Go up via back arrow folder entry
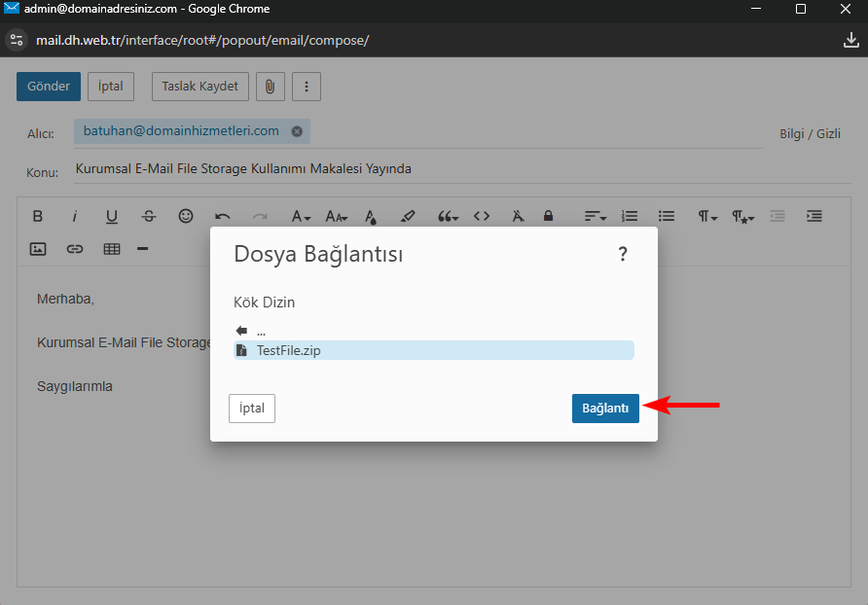868x605 pixels. coord(242,331)
